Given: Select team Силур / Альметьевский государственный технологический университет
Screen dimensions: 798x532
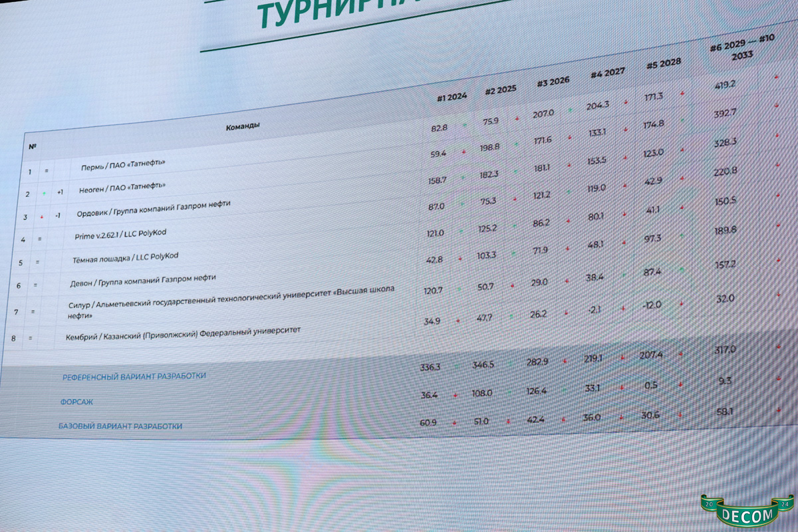Looking at the screenshot, I should tap(231, 303).
